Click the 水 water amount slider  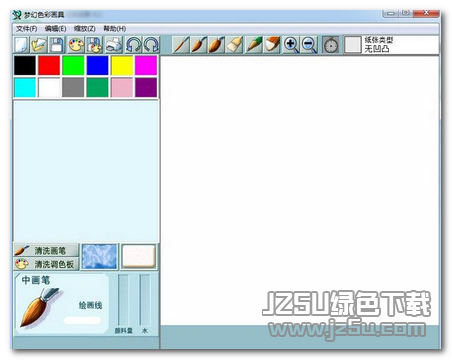[144, 300]
